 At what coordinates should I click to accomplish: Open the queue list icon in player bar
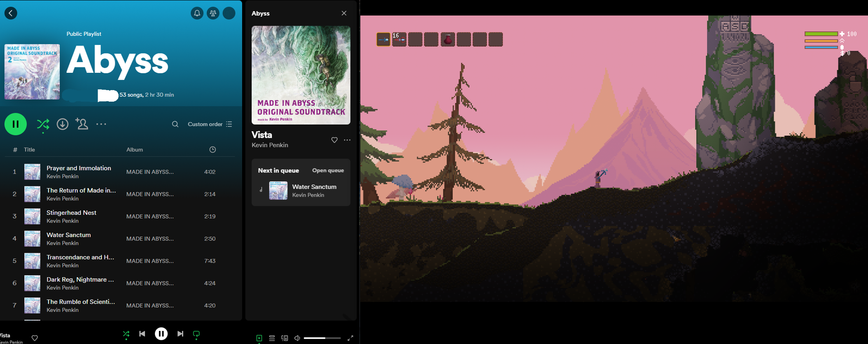click(272, 338)
